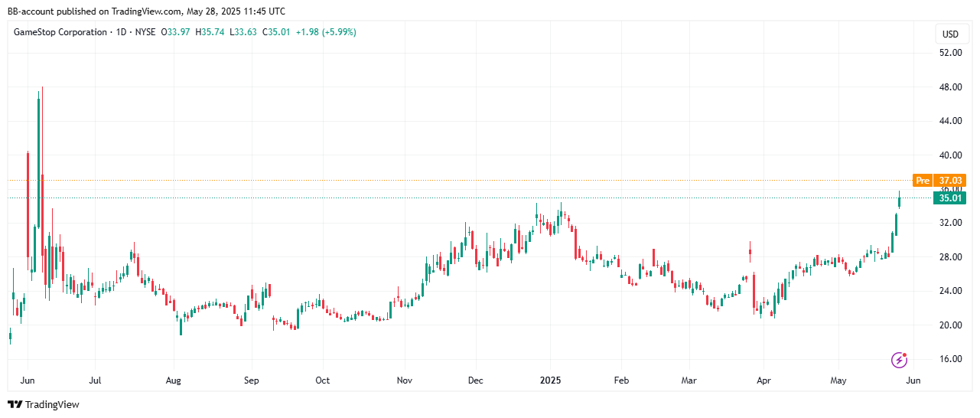Click the 16.00 price scale label
Viewport: 980px width, 418px height.
(x=950, y=359)
